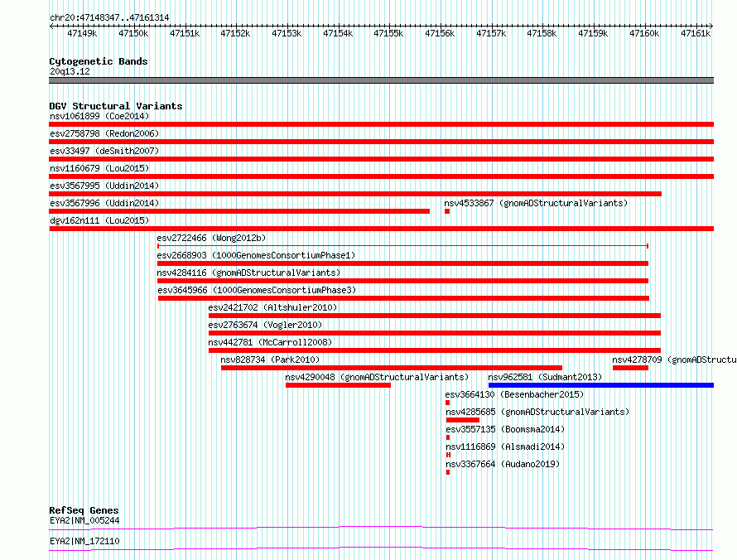The height and width of the screenshot is (560, 737).
Task: Click the tiny red marker under nsv4533867
Action: (x=447, y=211)
